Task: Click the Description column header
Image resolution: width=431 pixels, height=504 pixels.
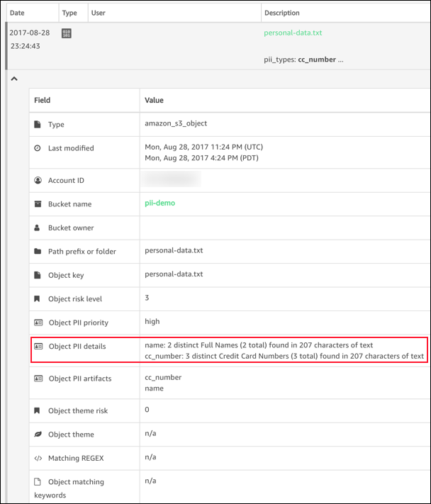Action: pyautogui.click(x=282, y=13)
